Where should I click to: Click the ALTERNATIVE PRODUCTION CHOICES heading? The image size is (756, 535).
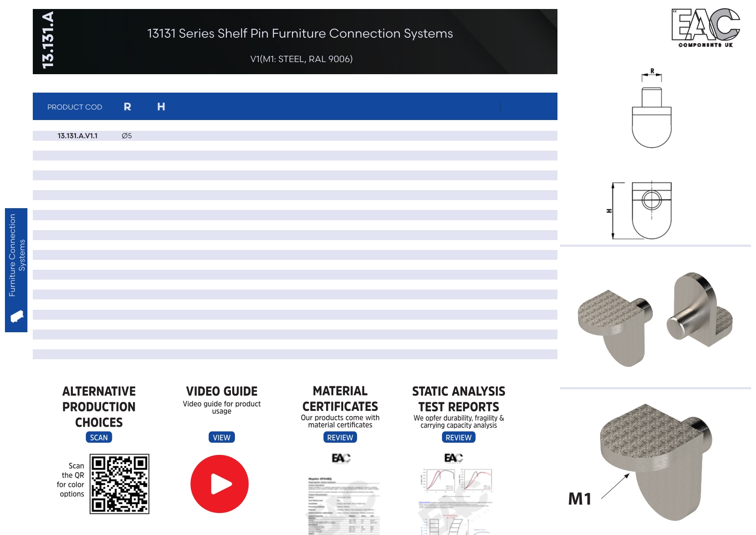[99, 407]
